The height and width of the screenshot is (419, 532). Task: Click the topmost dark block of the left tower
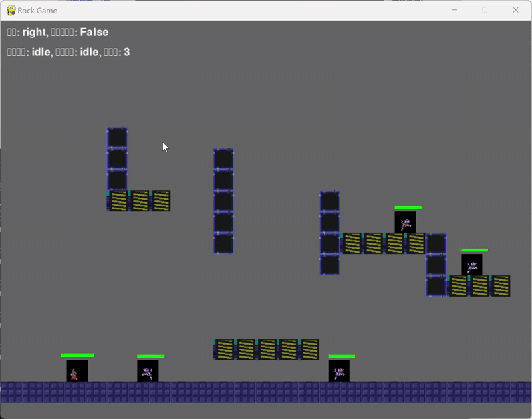116,136
